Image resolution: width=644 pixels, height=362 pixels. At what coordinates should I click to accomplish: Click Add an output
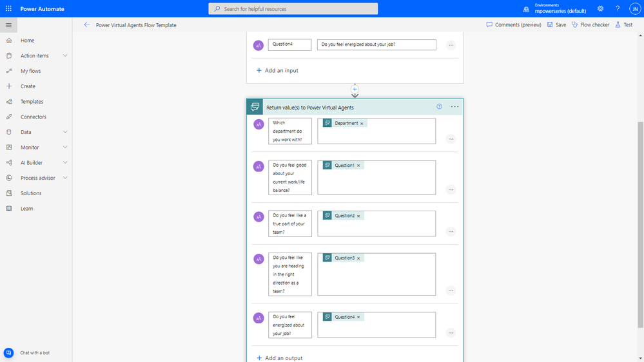[279, 358]
